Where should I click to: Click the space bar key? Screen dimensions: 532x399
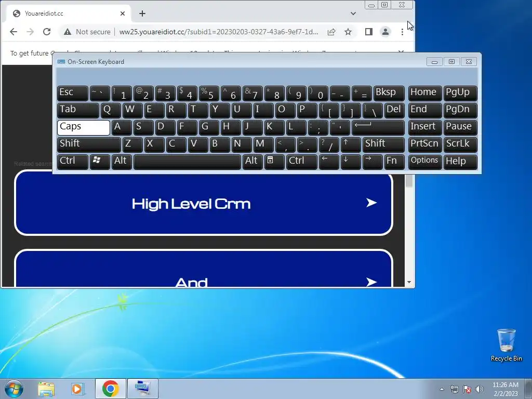(187, 162)
